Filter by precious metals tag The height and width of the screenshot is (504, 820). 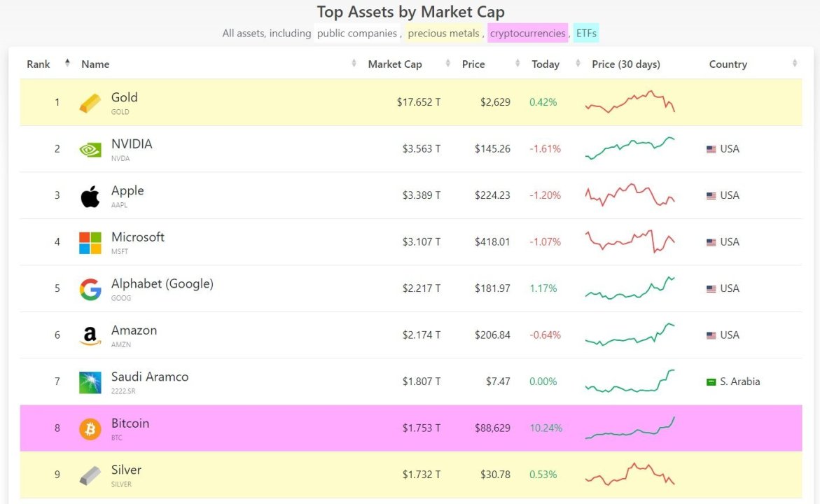tap(443, 33)
